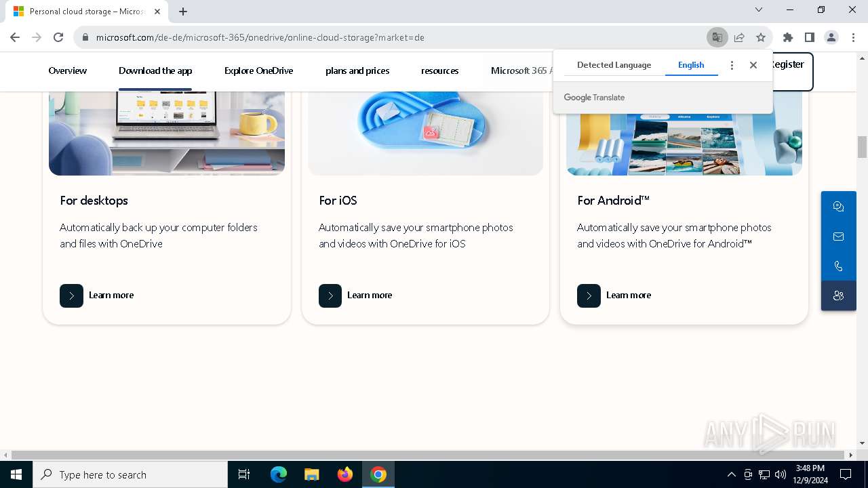Click Learn more for Android
Image resolution: width=868 pixels, height=488 pixels.
click(x=629, y=296)
